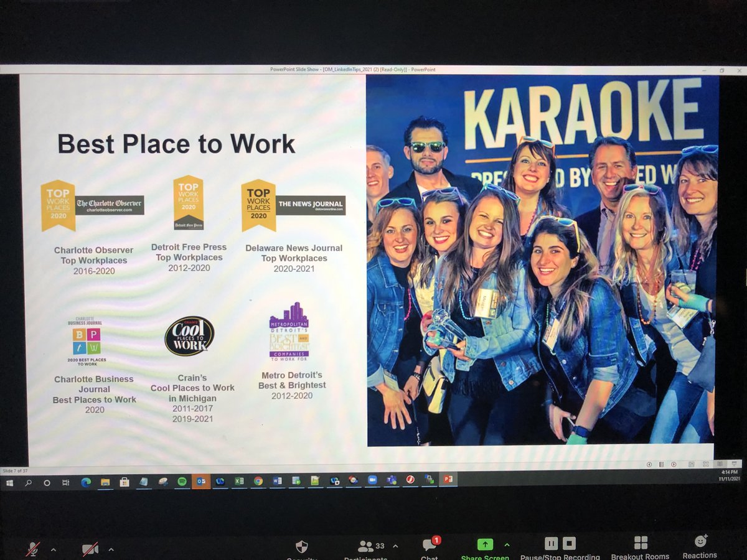Switch to Microsoft Teams on the taskbar
This screenshot has height=560, width=747.
(391, 481)
